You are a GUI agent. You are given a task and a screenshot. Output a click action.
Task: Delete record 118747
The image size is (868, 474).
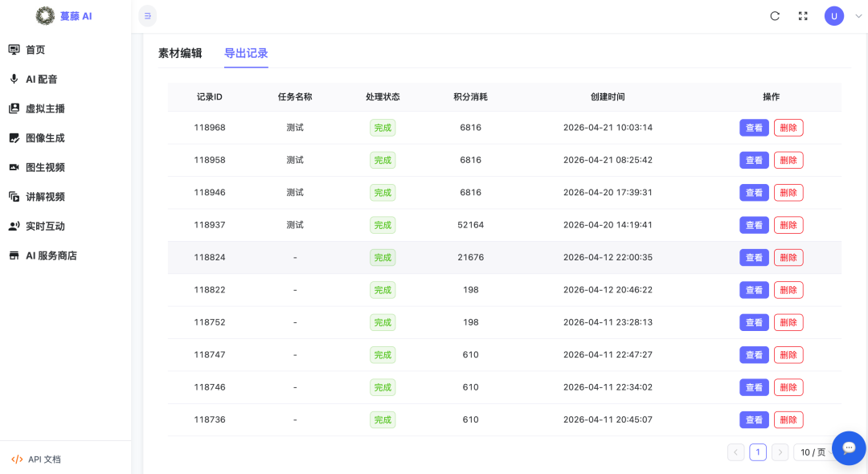click(788, 354)
